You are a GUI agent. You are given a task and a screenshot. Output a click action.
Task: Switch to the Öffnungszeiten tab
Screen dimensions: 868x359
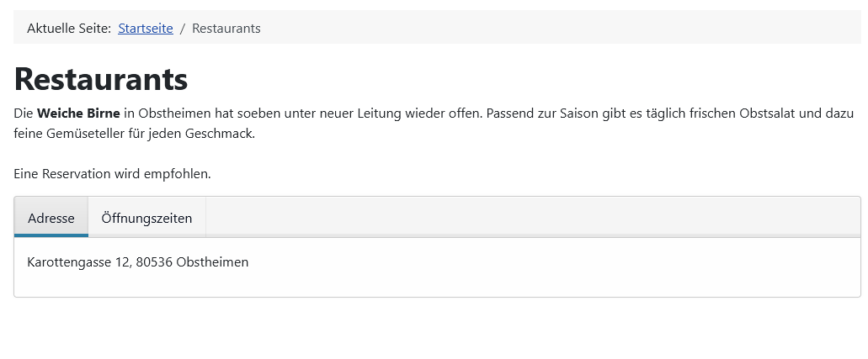[x=146, y=219]
